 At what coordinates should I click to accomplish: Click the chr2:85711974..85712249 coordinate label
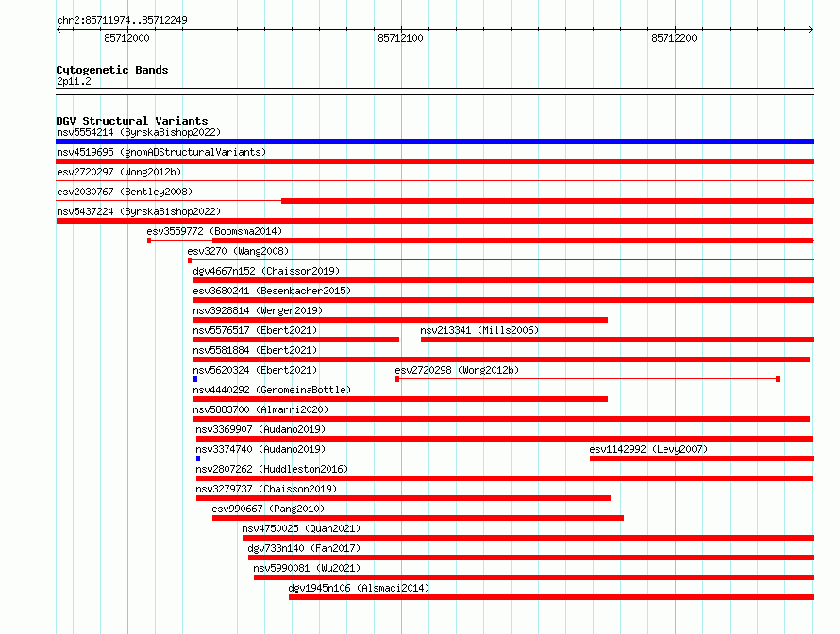tap(122, 20)
